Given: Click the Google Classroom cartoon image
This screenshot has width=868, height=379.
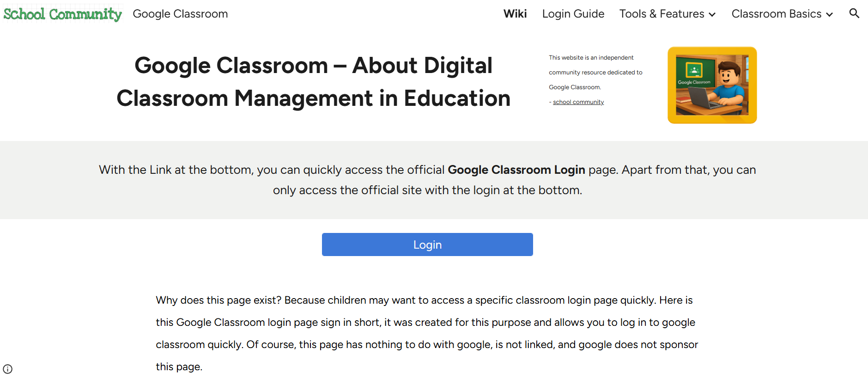Looking at the screenshot, I should pos(712,85).
